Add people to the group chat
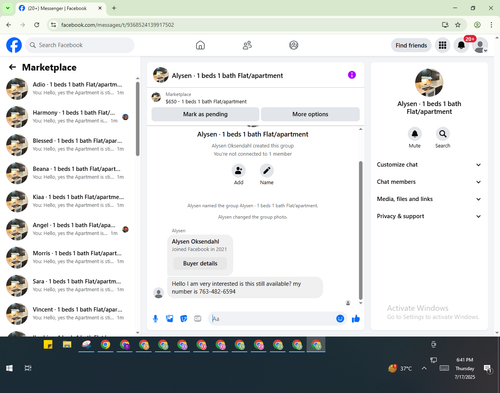Viewport: 500px width, 393px height. (x=239, y=171)
